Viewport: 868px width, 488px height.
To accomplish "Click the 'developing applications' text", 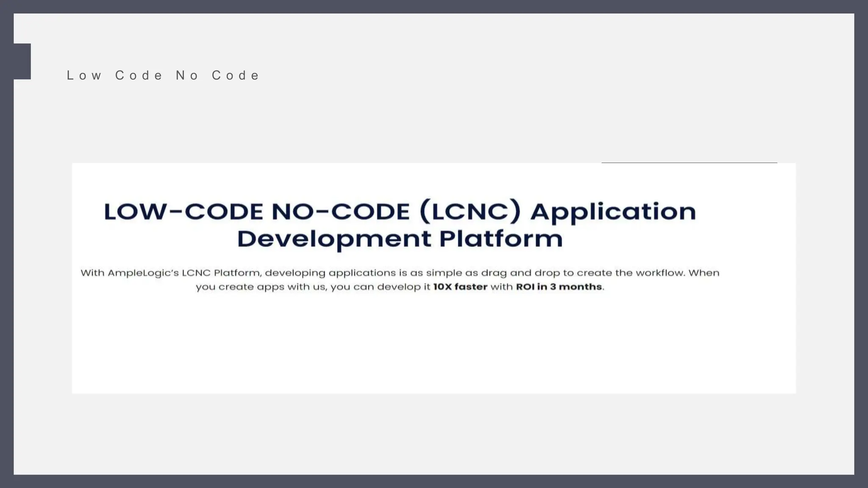I will coord(330,273).
